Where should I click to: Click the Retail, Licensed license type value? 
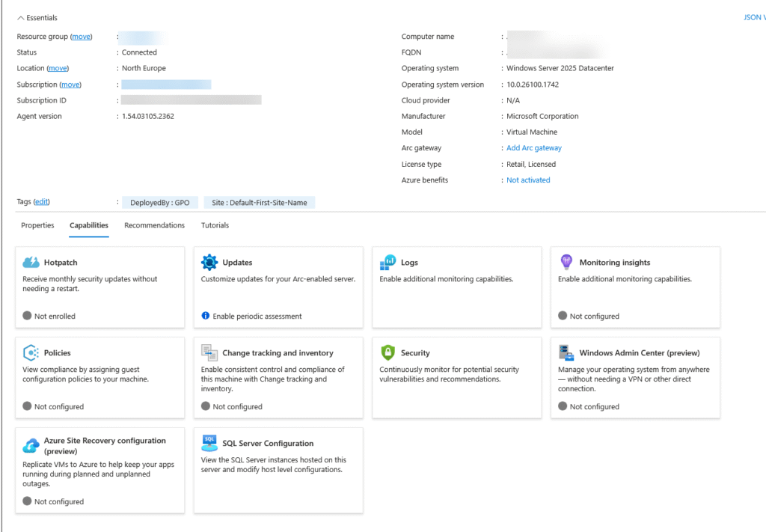531,164
